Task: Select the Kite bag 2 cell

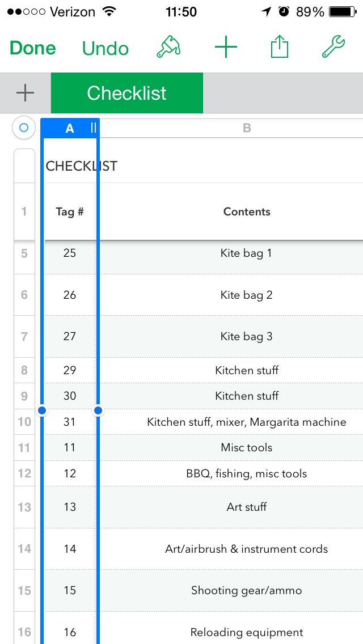Action: (x=247, y=295)
